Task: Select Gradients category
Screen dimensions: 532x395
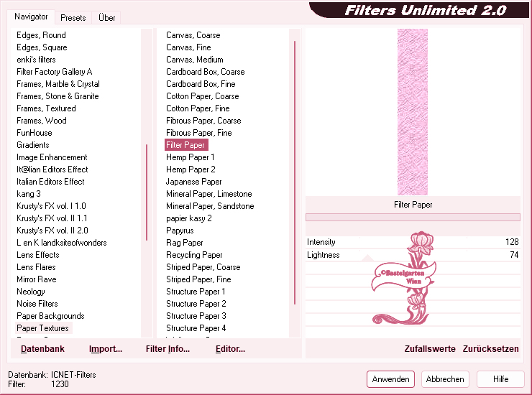Action: click(x=33, y=145)
